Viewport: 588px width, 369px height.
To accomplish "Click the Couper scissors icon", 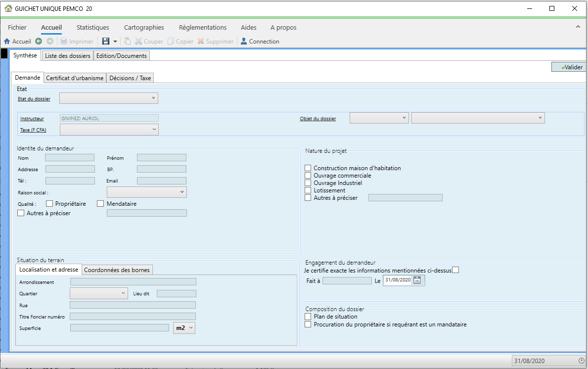I will click(x=138, y=41).
